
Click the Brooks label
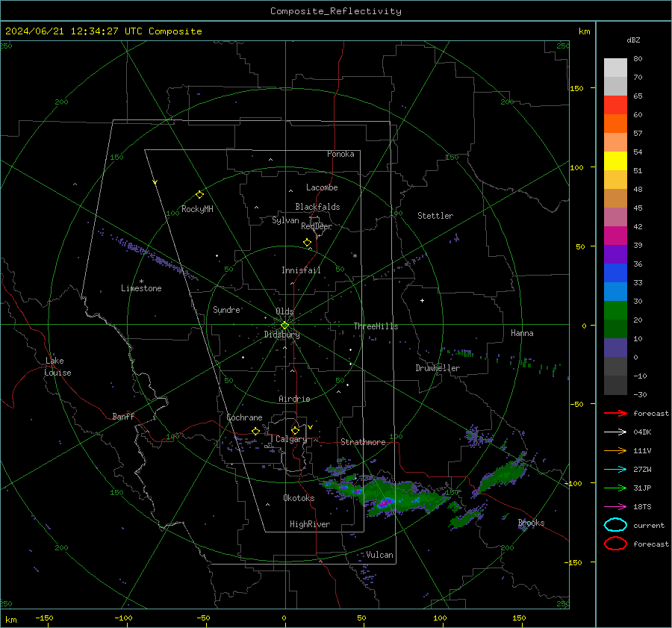(x=531, y=523)
